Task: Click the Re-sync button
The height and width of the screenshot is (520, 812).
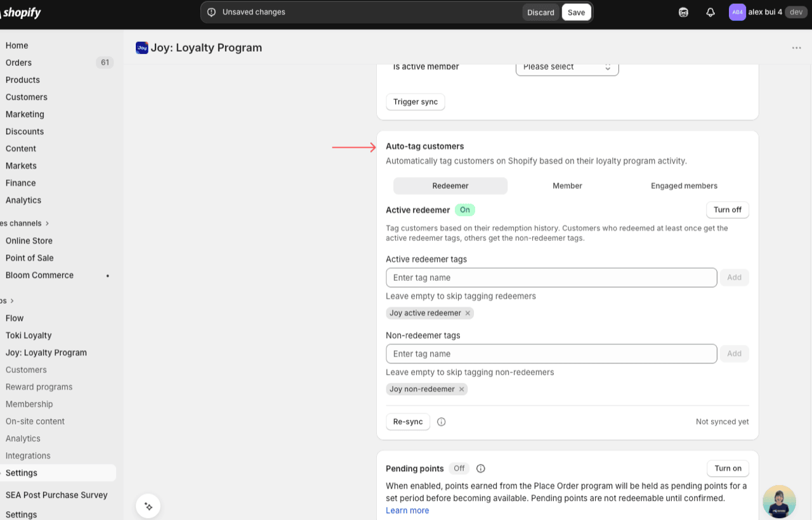Action: point(408,422)
